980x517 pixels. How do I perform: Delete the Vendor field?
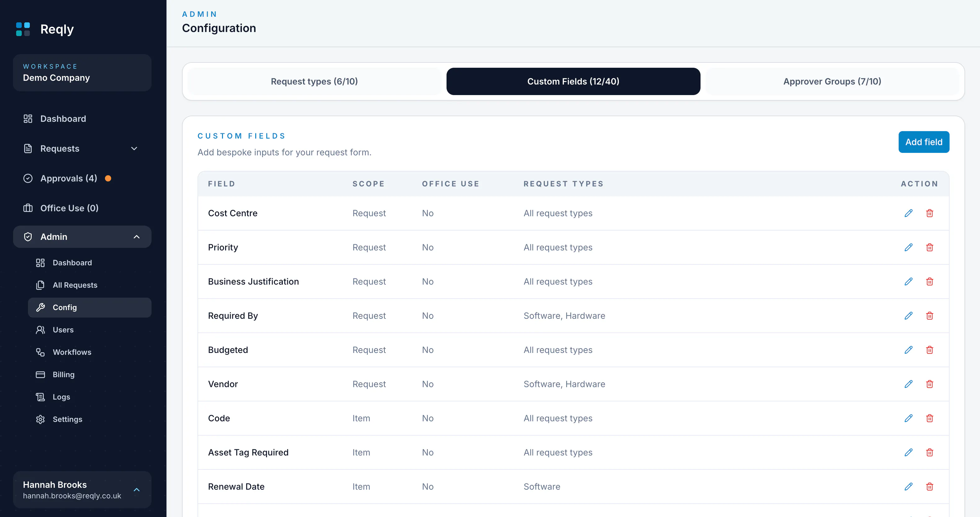pyautogui.click(x=929, y=384)
